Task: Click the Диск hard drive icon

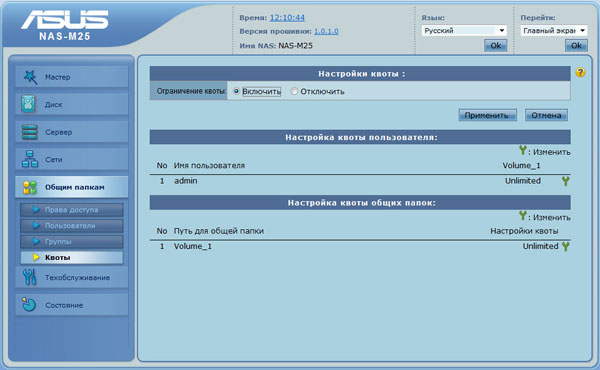Action: [x=29, y=104]
